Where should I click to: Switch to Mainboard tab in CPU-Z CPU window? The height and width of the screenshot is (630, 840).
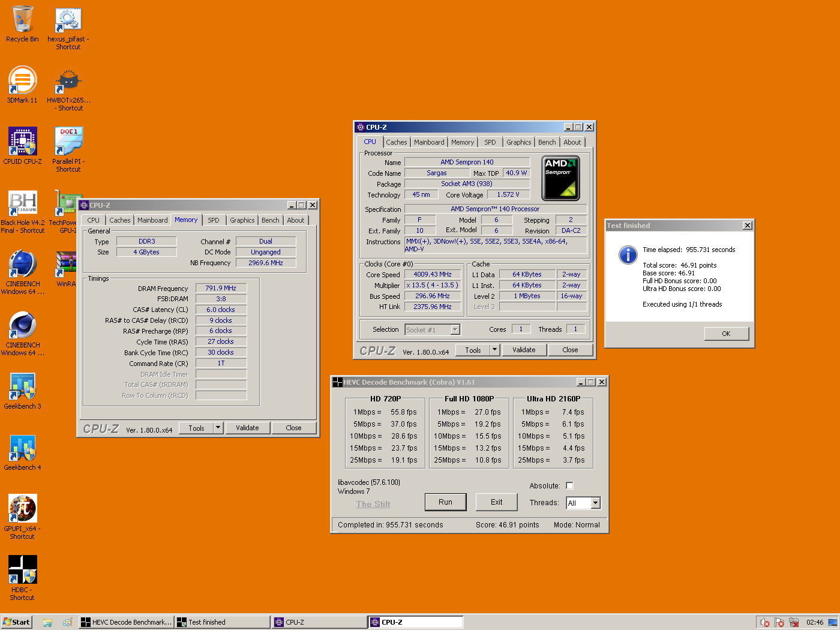(429, 142)
